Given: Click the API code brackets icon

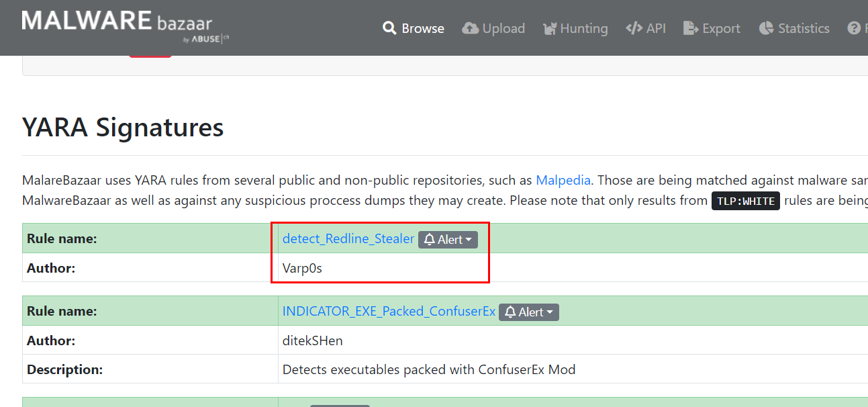Looking at the screenshot, I should pos(634,28).
